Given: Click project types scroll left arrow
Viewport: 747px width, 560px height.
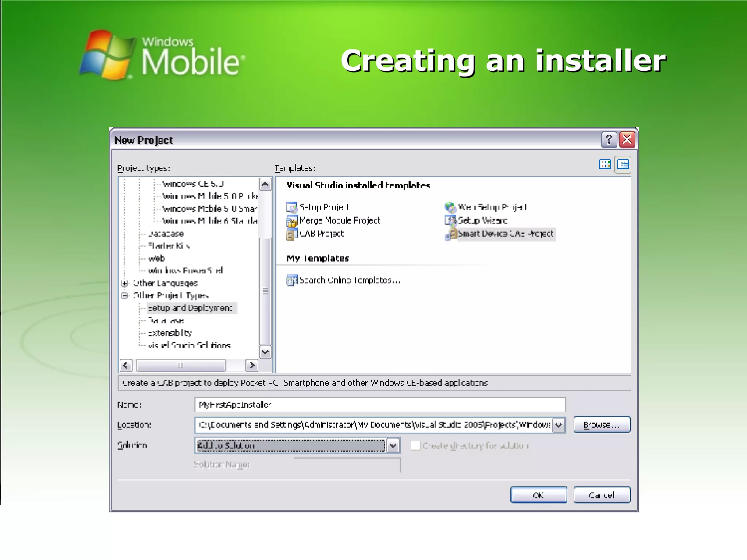Looking at the screenshot, I should [x=125, y=365].
